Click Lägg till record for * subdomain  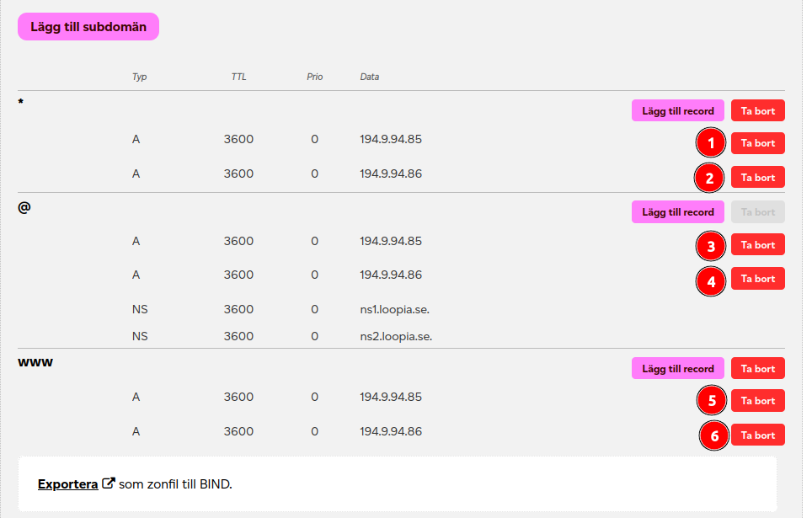pyautogui.click(x=677, y=110)
